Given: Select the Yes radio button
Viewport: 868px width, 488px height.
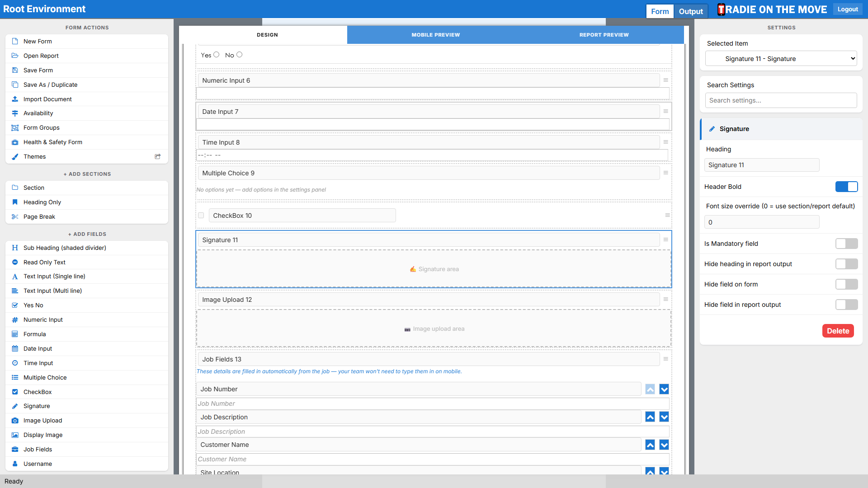Looking at the screenshot, I should 217,55.
